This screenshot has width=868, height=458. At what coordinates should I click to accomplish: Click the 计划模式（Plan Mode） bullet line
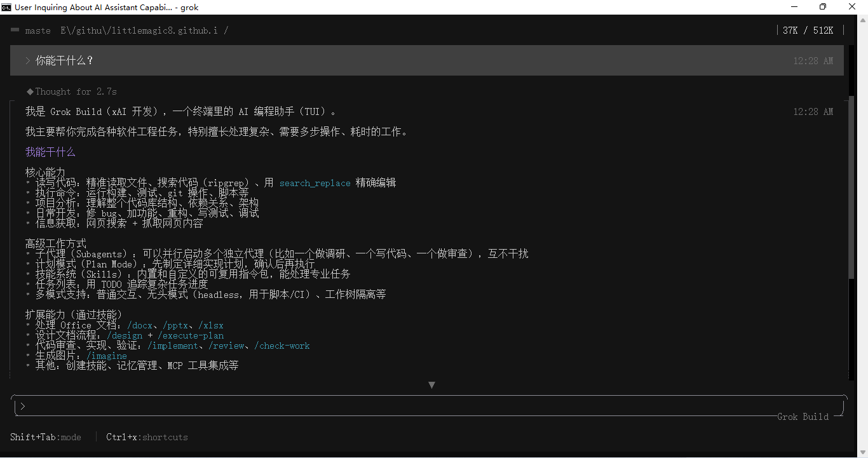tap(170, 264)
